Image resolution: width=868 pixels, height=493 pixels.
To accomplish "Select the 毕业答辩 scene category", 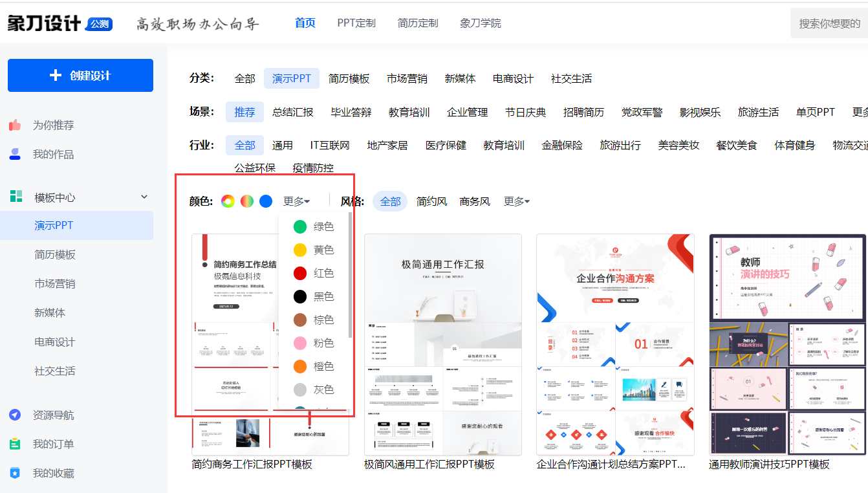I will (x=351, y=111).
